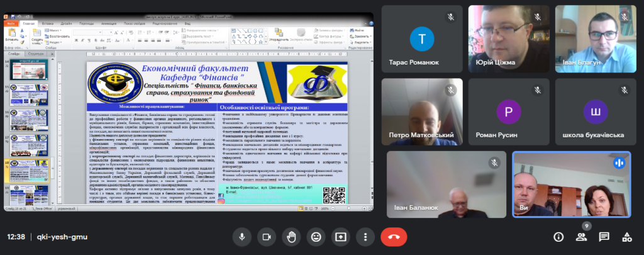Image resolution: width=644 pixels, height=255 pixels.
Task: Show the participants list icon
Action: 581,237
